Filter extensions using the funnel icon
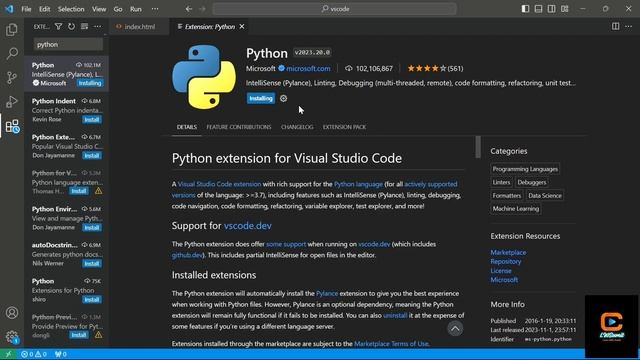This screenshot has height=360, width=640. [x=58, y=27]
